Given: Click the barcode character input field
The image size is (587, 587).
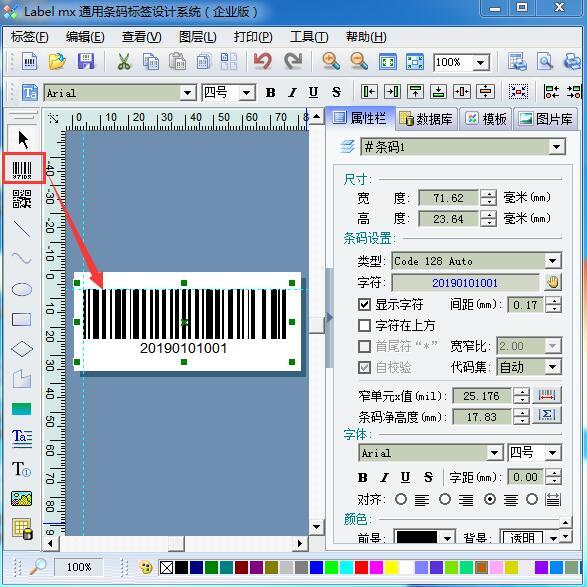Looking at the screenshot, I should point(465,283).
